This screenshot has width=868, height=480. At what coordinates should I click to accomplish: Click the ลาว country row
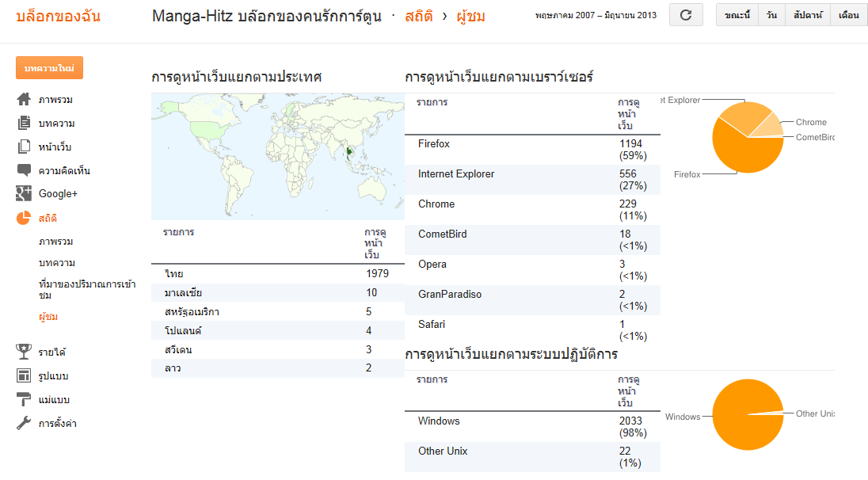pyautogui.click(x=277, y=368)
